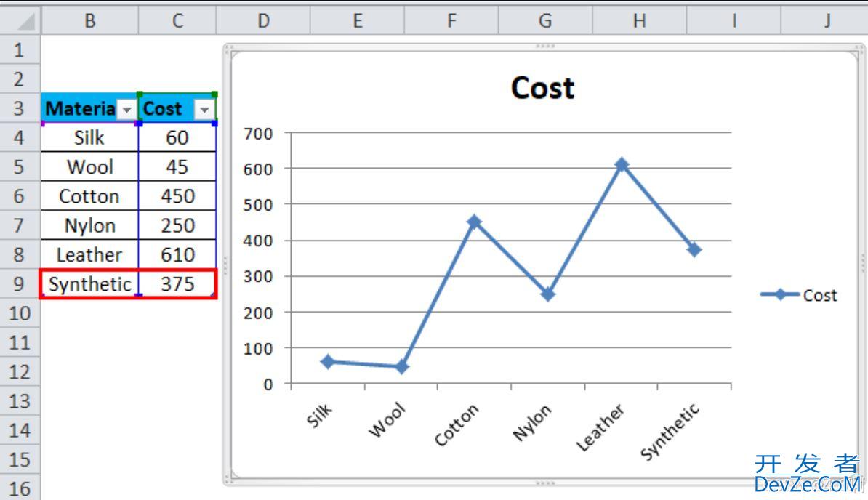Click the chart title Cost
This screenshot has width=868, height=500.
[542, 88]
